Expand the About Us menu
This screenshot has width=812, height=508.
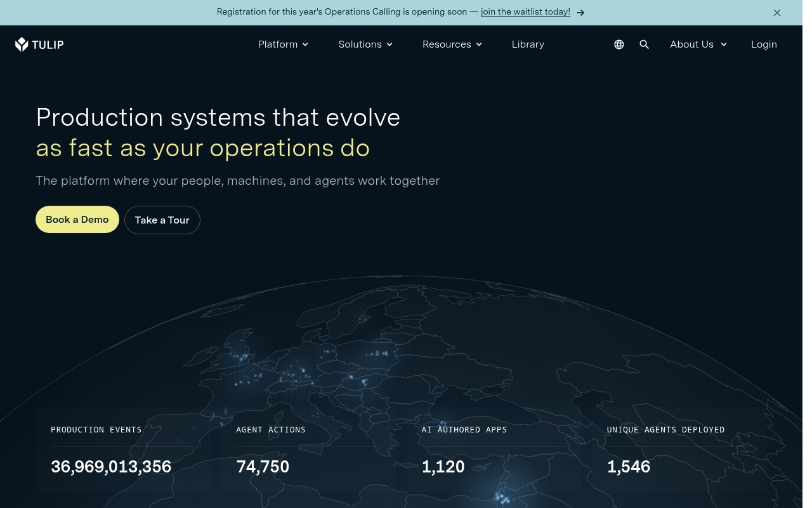pos(698,44)
